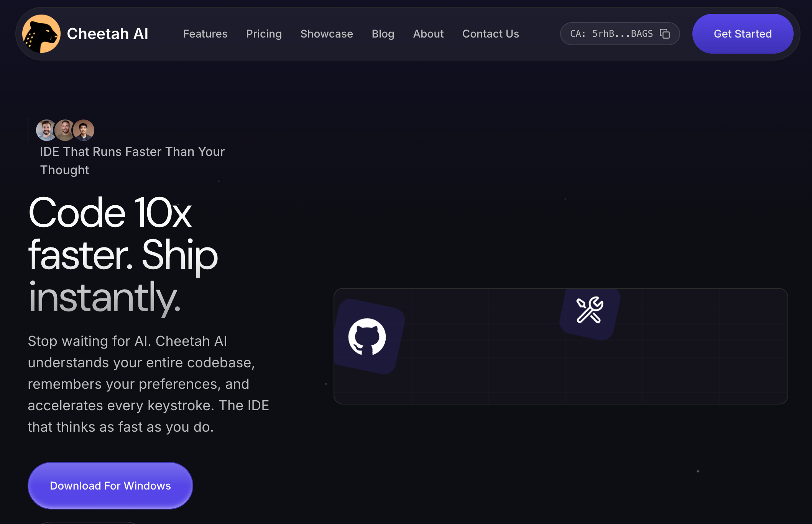Screen dimensions: 812x524
Task: Click the cheetah logo icon
Action: coord(41,34)
